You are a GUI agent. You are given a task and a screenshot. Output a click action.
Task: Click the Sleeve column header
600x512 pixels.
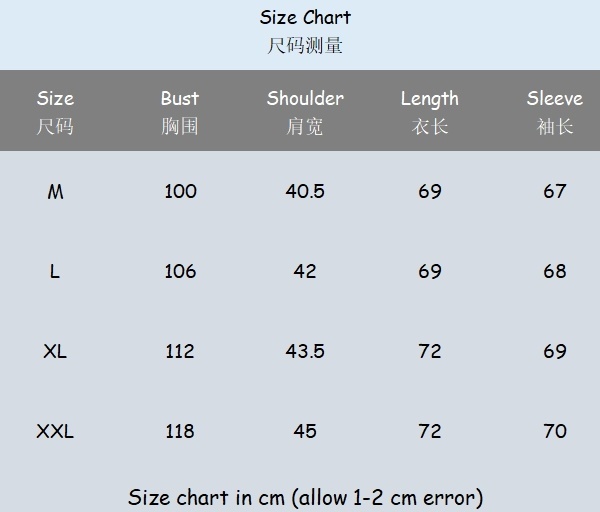[554, 99]
